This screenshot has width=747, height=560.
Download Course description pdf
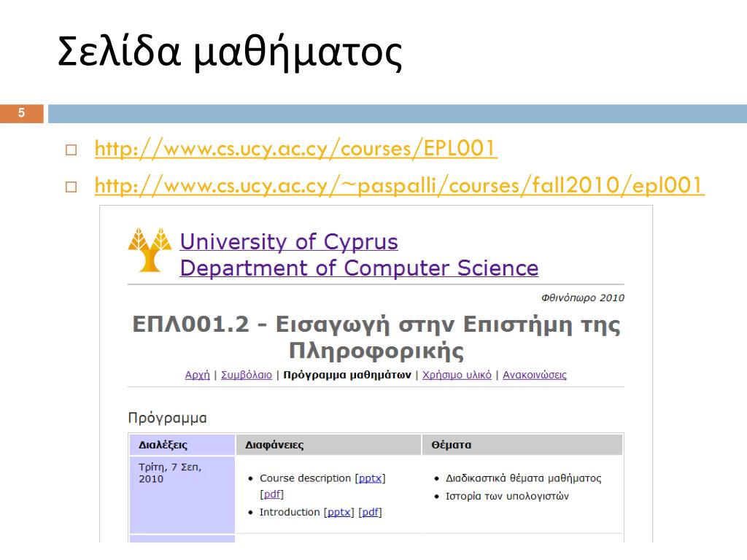tap(271, 494)
